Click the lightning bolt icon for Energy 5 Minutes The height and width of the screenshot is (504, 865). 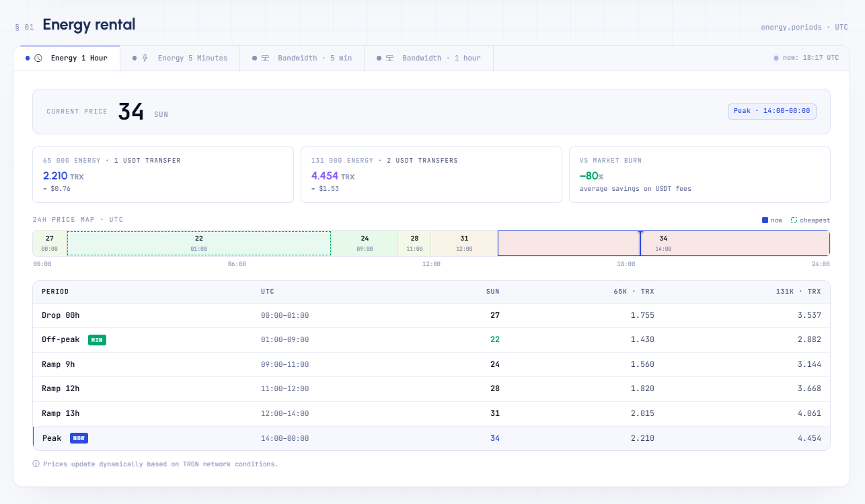coord(145,58)
